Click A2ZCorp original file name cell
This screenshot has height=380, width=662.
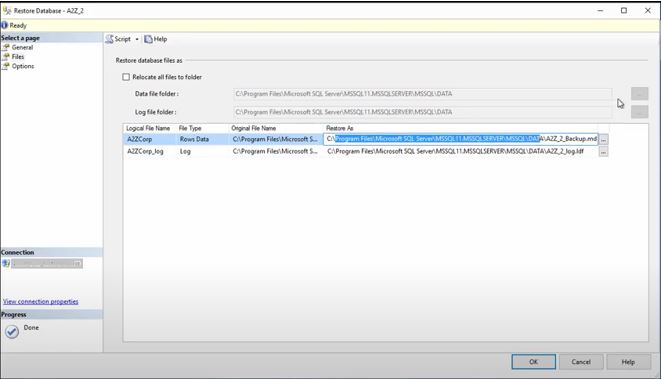(x=275, y=139)
